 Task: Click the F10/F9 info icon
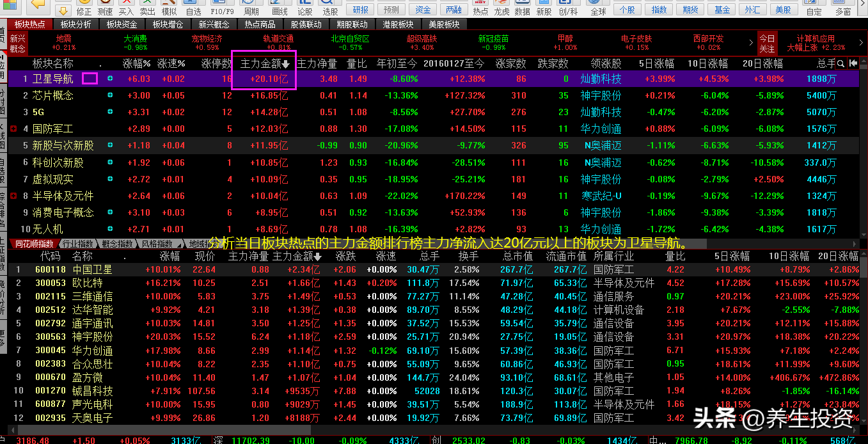(221, 8)
